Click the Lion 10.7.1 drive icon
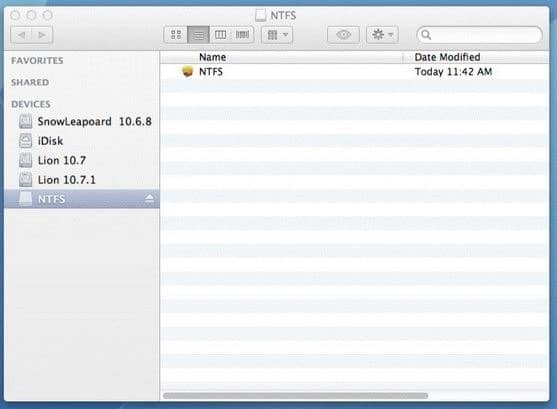This screenshot has height=409, width=557. 25,180
